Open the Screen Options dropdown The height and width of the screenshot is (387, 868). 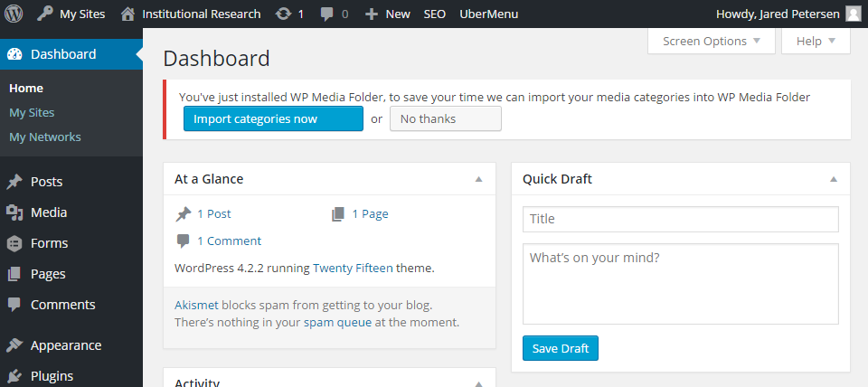click(712, 41)
